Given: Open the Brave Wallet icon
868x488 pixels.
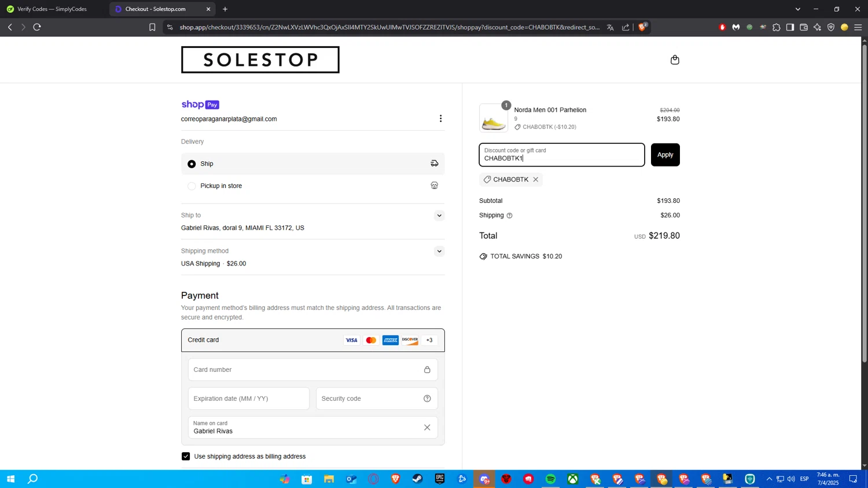Looking at the screenshot, I should [804, 27].
